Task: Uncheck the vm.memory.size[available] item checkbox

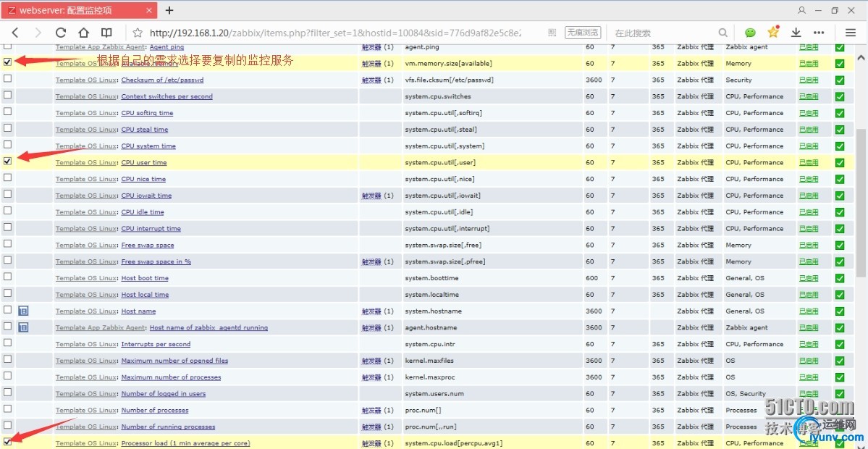Action: point(7,62)
